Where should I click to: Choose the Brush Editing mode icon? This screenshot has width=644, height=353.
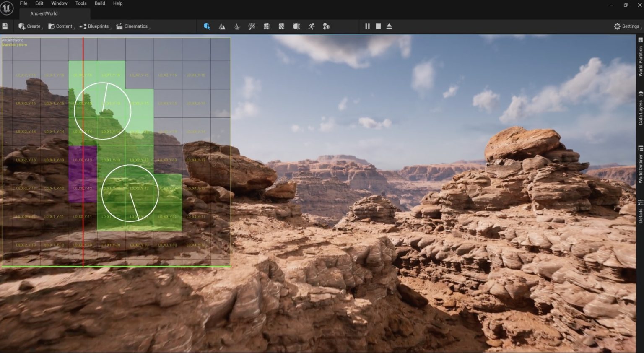tap(296, 26)
